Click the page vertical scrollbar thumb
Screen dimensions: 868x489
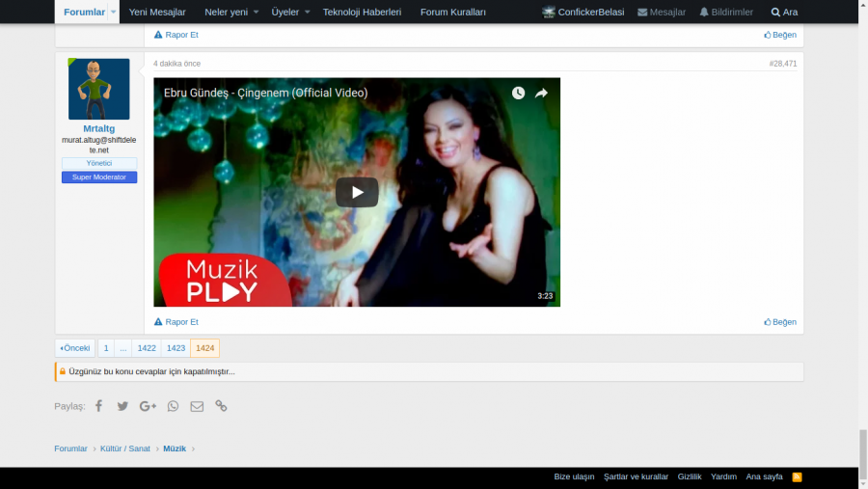pos(863,454)
